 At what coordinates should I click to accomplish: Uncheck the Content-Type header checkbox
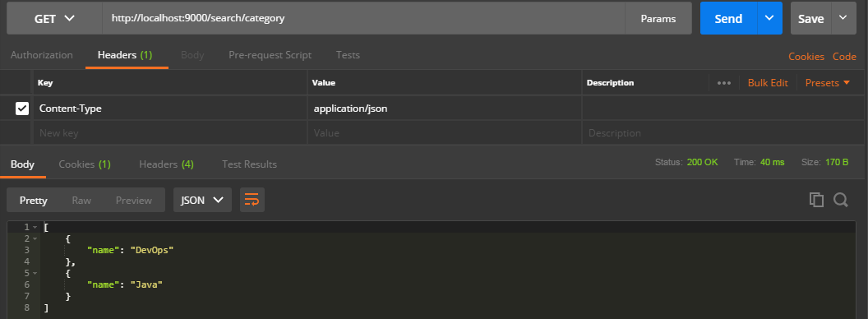pyautogui.click(x=22, y=109)
